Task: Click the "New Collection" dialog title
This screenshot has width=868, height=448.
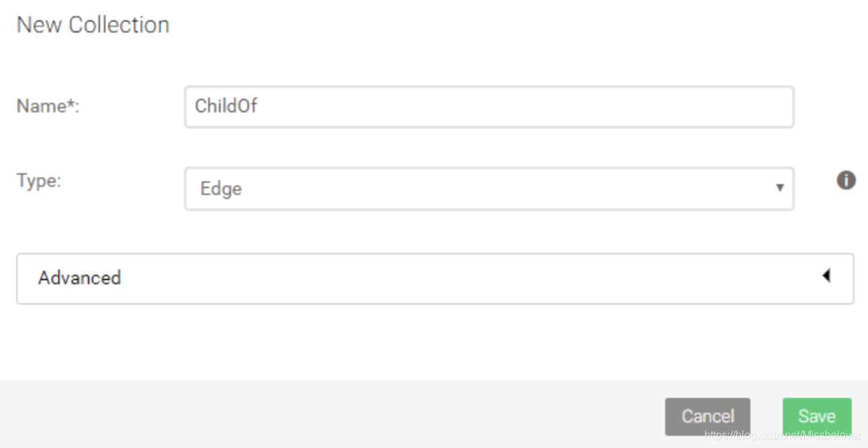Action: click(x=93, y=25)
